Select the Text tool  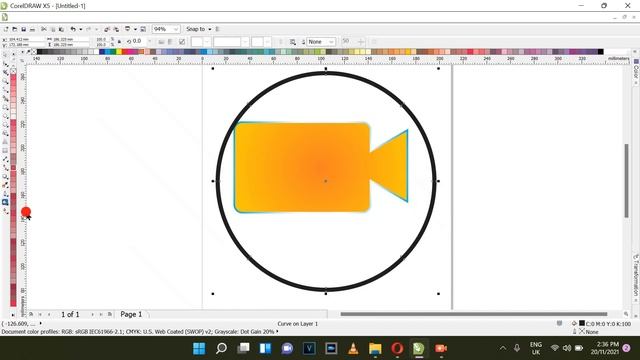5,142
